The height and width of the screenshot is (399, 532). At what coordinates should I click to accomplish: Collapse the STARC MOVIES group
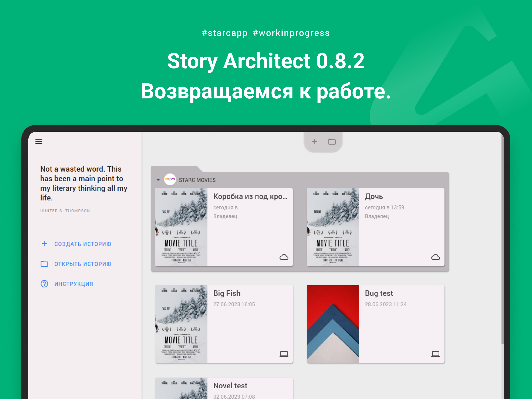[158, 180]
